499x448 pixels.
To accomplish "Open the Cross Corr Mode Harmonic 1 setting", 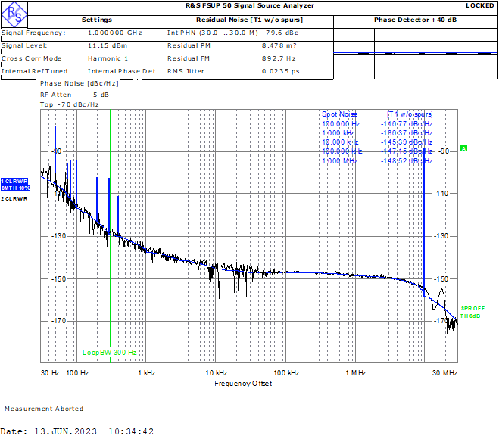I will tap(108, 58).
